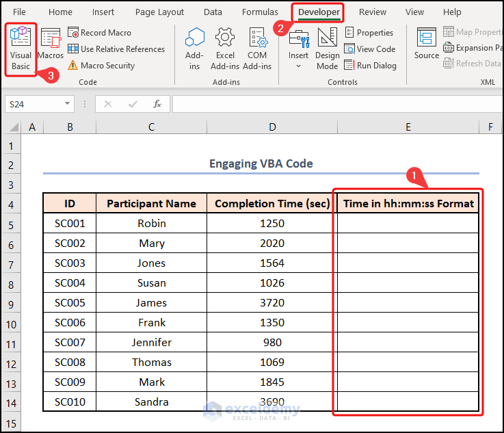Open the Visual Basic editor
The height and width of the screenshot is (433, 504).
point(21,49)
